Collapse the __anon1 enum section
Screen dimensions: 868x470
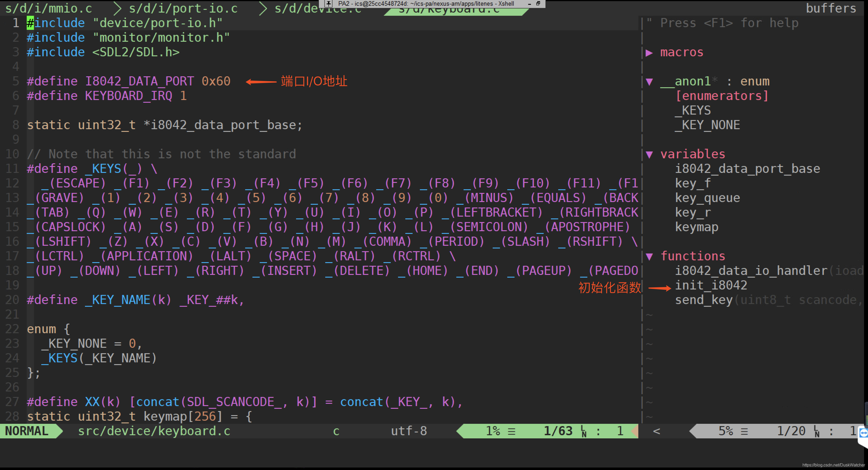pyautogui.click(x=649, y=82)
